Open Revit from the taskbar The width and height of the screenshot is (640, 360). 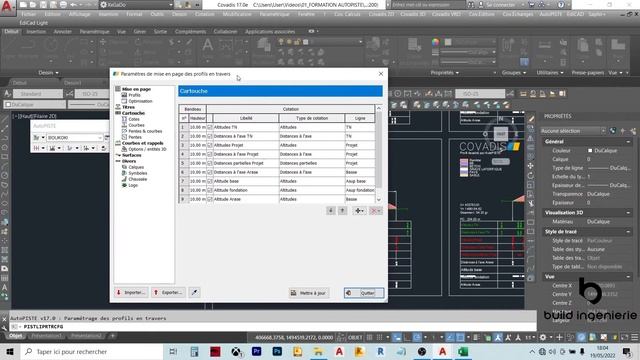(380, 351)
